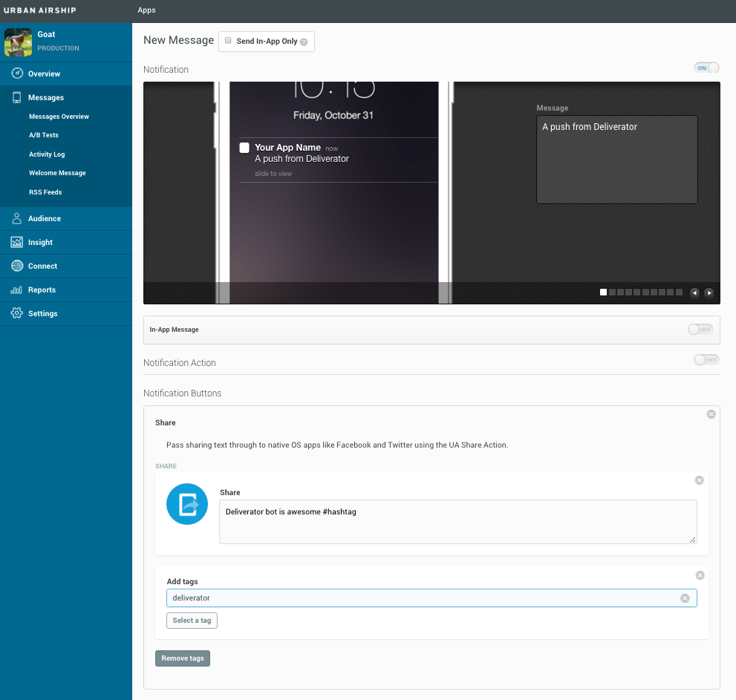
Task: Click the Audience person icon
Action: coord(16,218)
